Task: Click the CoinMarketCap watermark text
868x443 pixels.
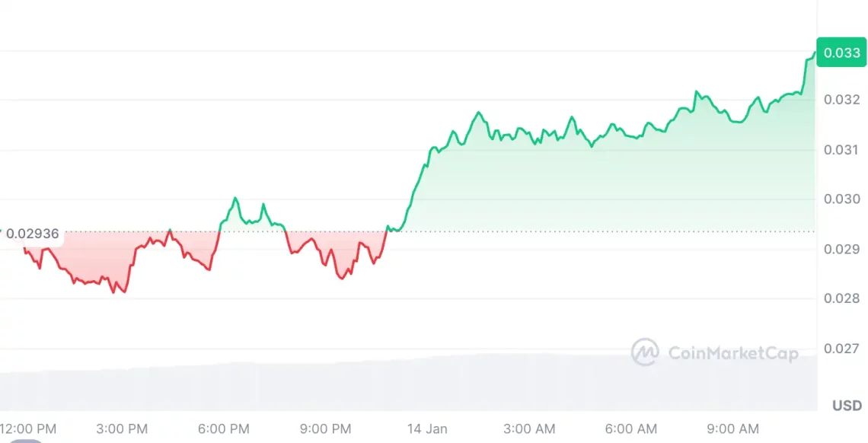Action: pos(733,353)
